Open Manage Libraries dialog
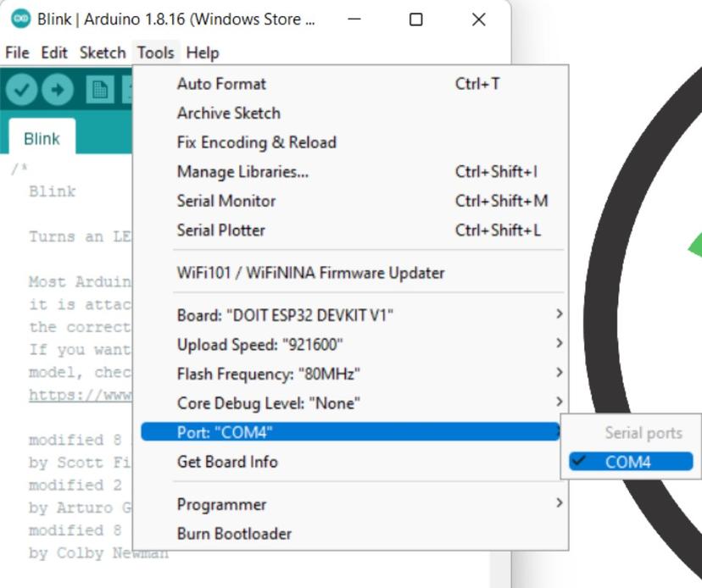 [x=242, y=172]
